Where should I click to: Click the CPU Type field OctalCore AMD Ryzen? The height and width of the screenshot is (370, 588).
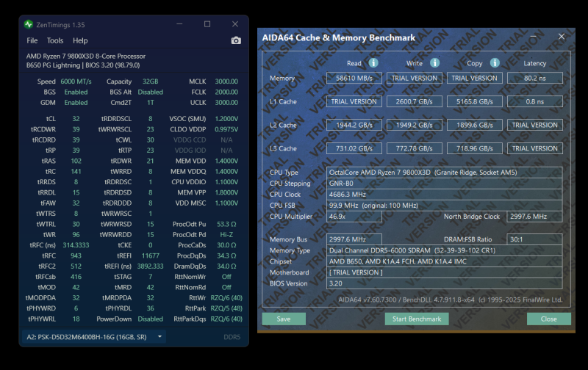445,173
